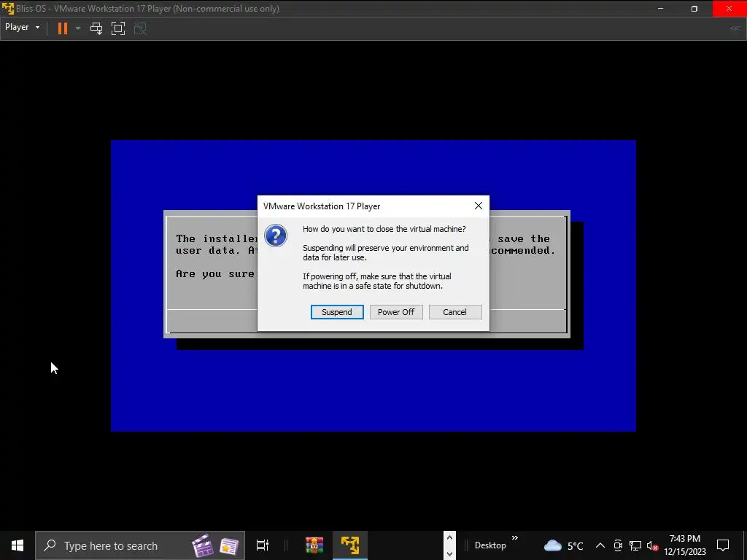Click the Suspend button
Screen dimensions: 747x560
337,312
